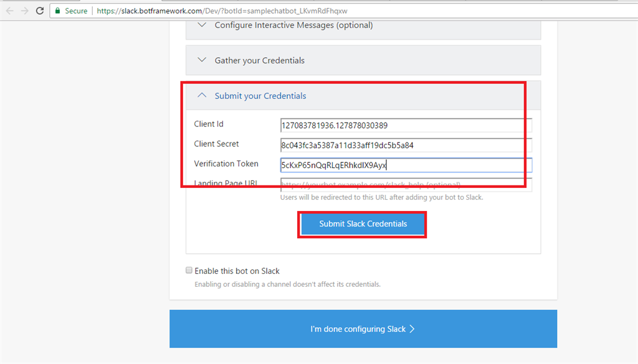Click the Landing Page URL field

point(406,185)
